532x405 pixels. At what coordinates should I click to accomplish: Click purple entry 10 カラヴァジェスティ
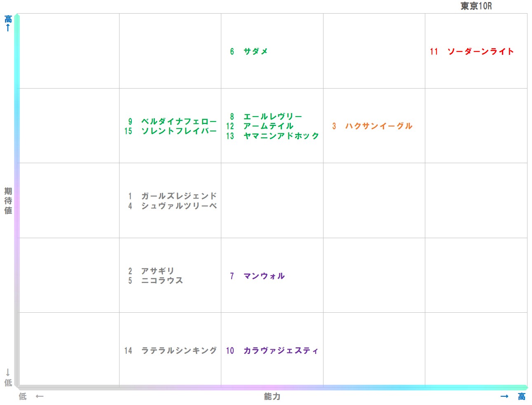coord(272,351)
